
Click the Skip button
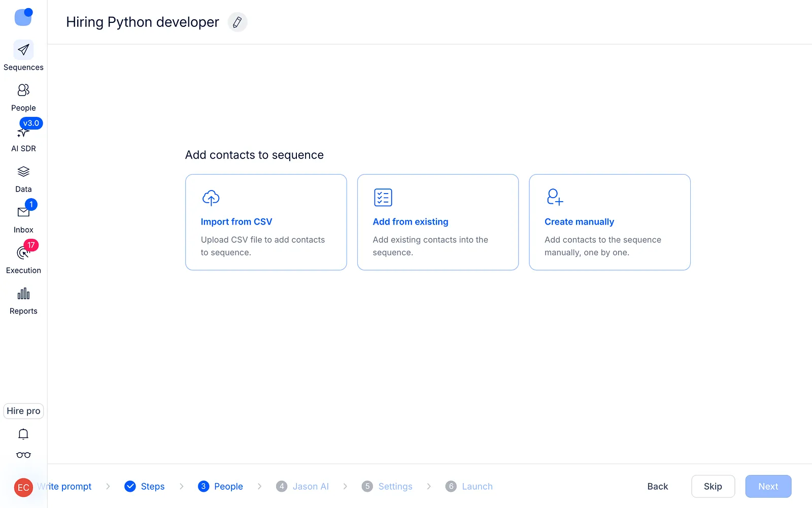[x=713, y=486]
